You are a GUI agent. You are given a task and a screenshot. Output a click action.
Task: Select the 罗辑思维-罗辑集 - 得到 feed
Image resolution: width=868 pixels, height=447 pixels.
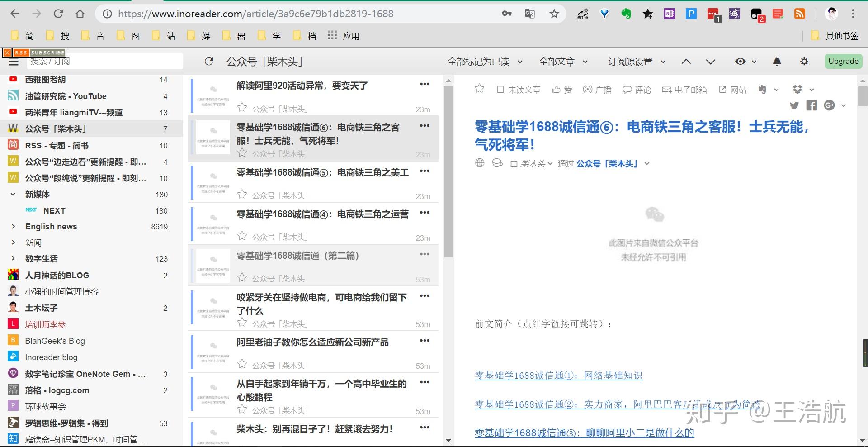click(x=91, y=423)
